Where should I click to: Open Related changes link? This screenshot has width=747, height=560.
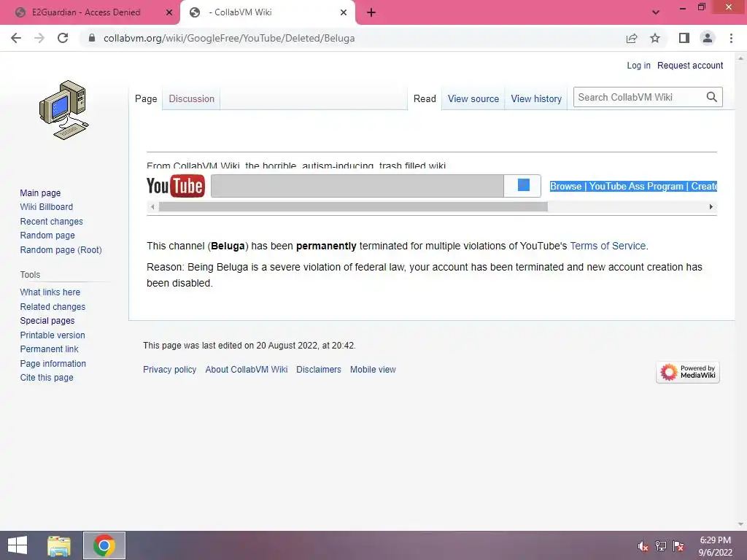53,307
